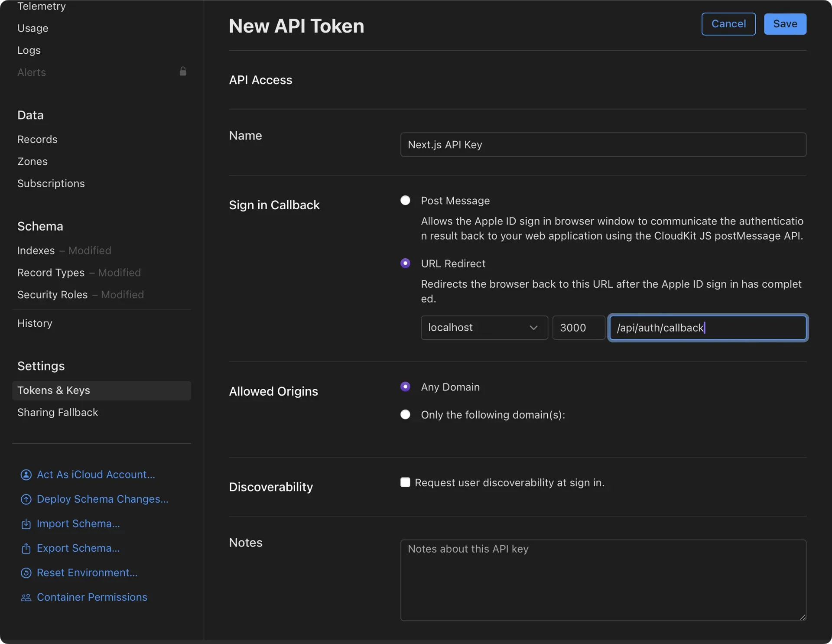Click the Deploy Schema Changes upload icon

(x=26, y=499)
